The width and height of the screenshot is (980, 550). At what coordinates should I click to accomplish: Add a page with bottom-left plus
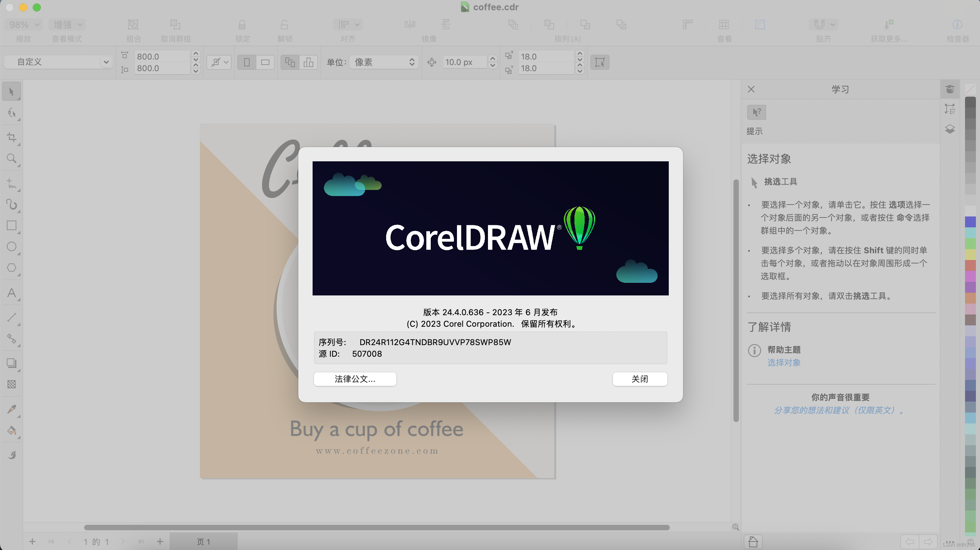(32, 541)
